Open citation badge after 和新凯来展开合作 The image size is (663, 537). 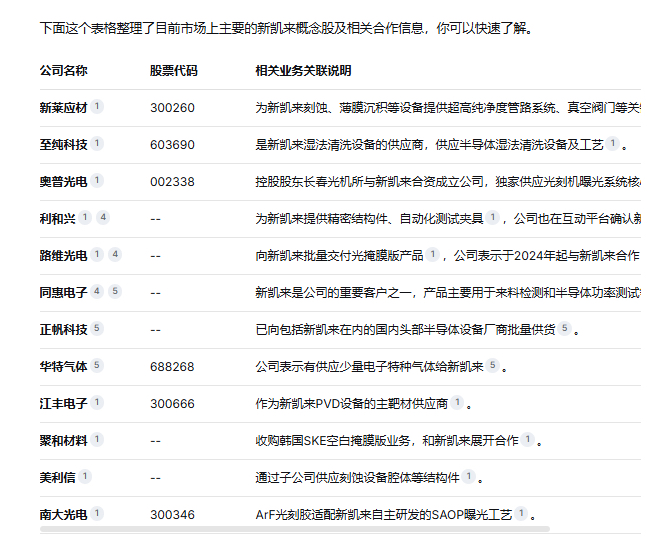(x=528, y=440)
